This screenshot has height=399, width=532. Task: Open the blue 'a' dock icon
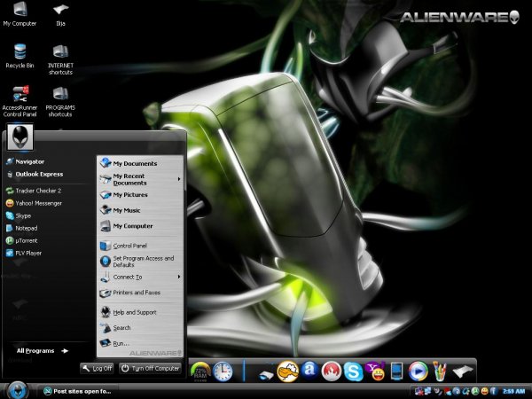[309, 371]
